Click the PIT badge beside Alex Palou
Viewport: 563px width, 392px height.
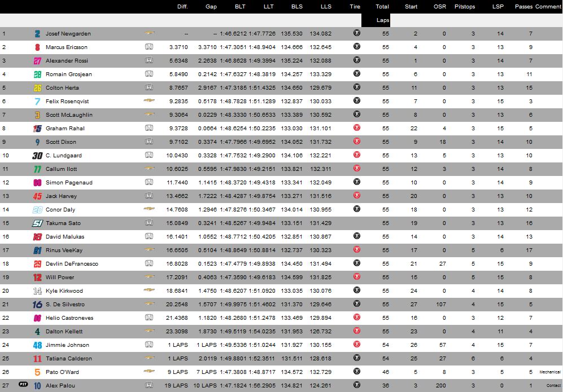[23, 385]
